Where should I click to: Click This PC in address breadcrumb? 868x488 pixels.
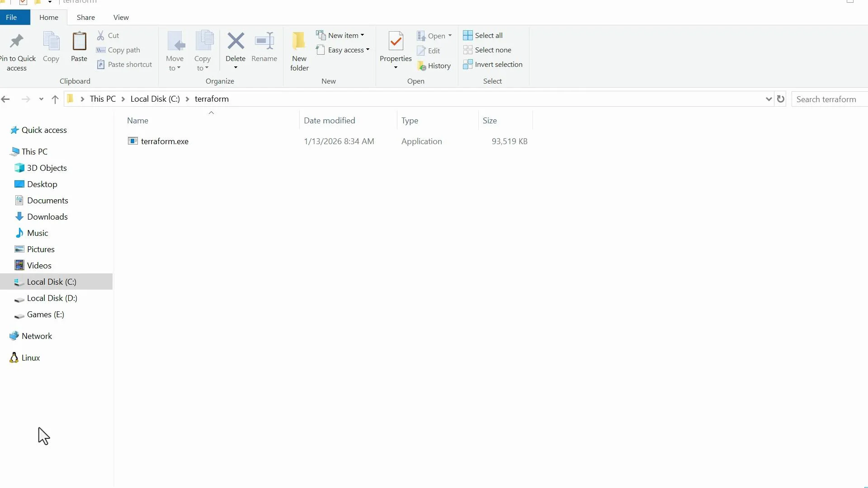point(103,99)
